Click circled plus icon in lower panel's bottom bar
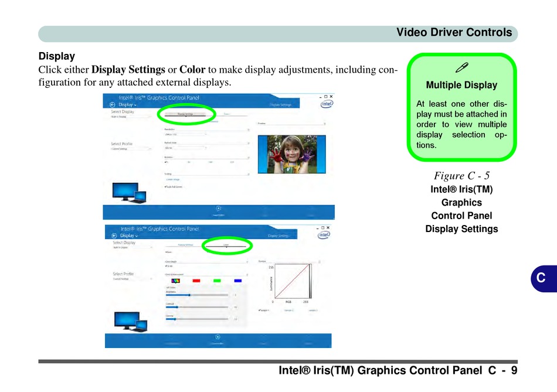Viewport: 557px width, 392px height. (x=218, y=337)
